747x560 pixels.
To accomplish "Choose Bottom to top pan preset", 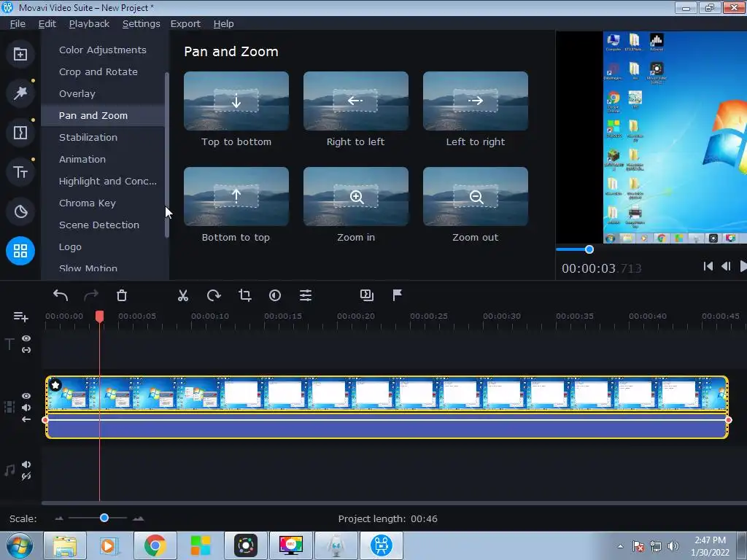I will click(236, 196).
